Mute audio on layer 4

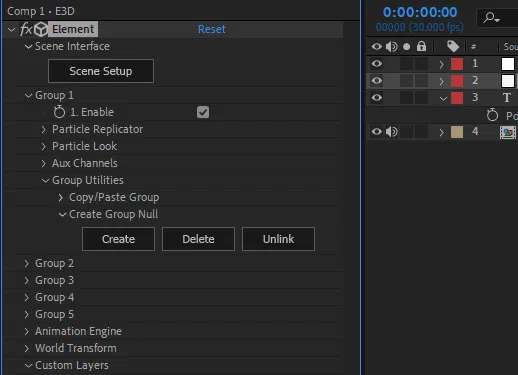pyautogui.click(x=392, y=132)
